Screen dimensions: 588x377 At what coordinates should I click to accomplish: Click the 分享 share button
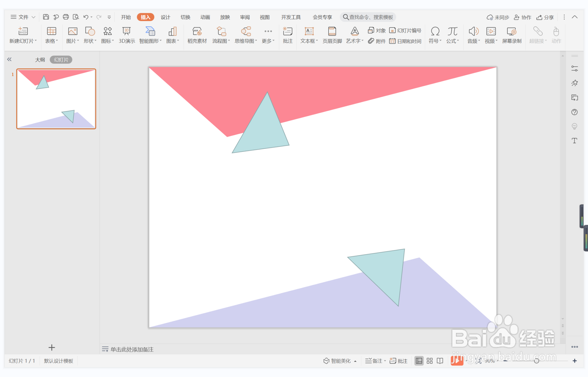tap(545, 17)
